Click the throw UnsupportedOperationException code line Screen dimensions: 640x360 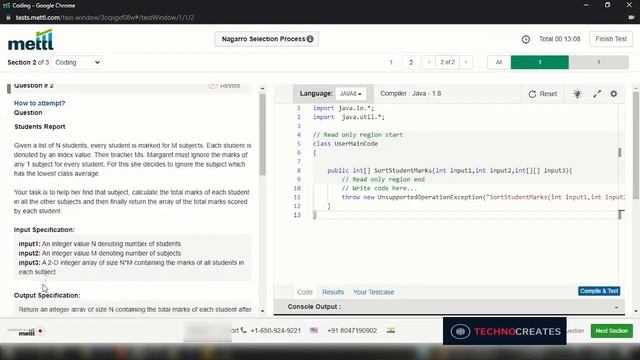pos(482,197)
